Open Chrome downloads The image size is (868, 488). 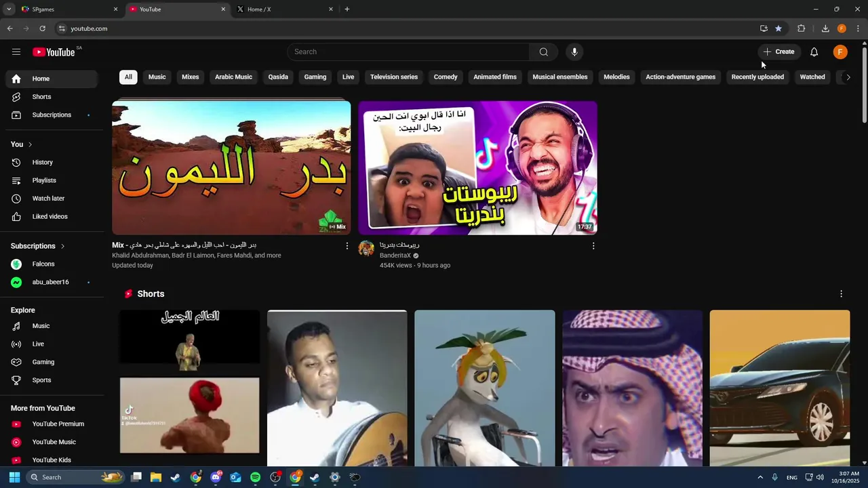[x=825, y=28]
